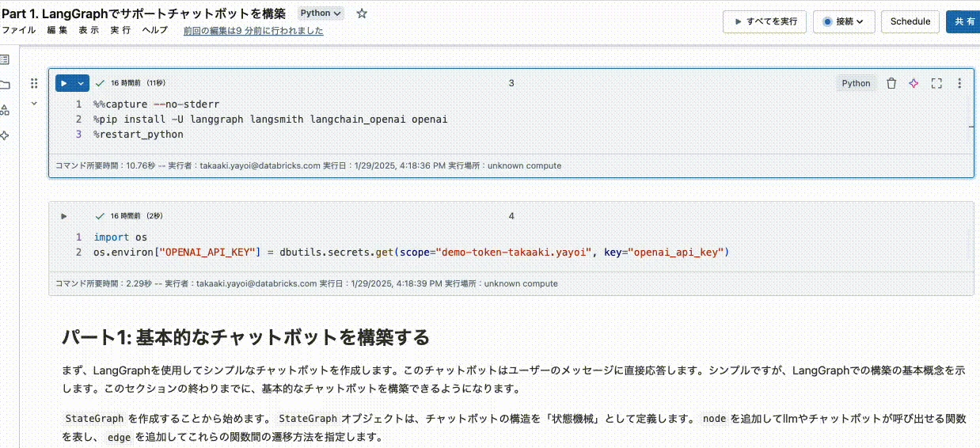Open the table of contents sidebar icon
The width and height of the screenshot is (980, 448).
pyautogui.click(x=5, y=59)
